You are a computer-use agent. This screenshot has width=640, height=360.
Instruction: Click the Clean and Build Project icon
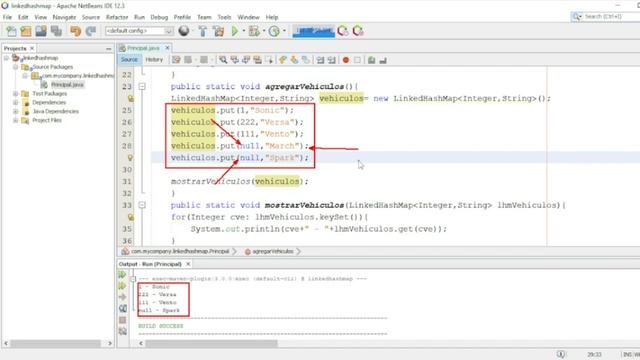(x=219, y=31)
